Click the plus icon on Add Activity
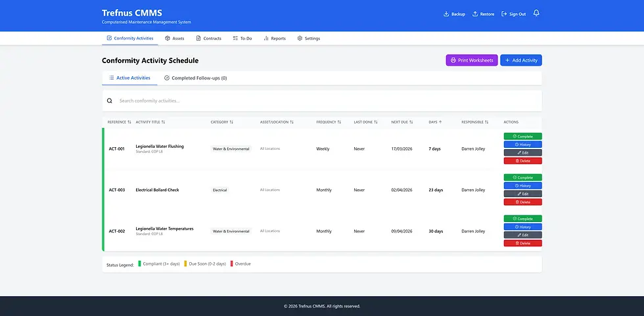The height and width of the screenshot is (316, 644). [507, 60]
